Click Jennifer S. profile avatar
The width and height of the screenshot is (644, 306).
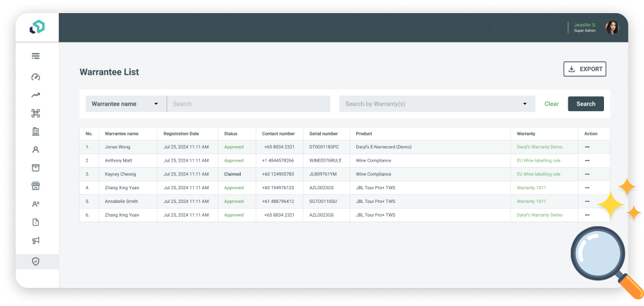[612, 27]
